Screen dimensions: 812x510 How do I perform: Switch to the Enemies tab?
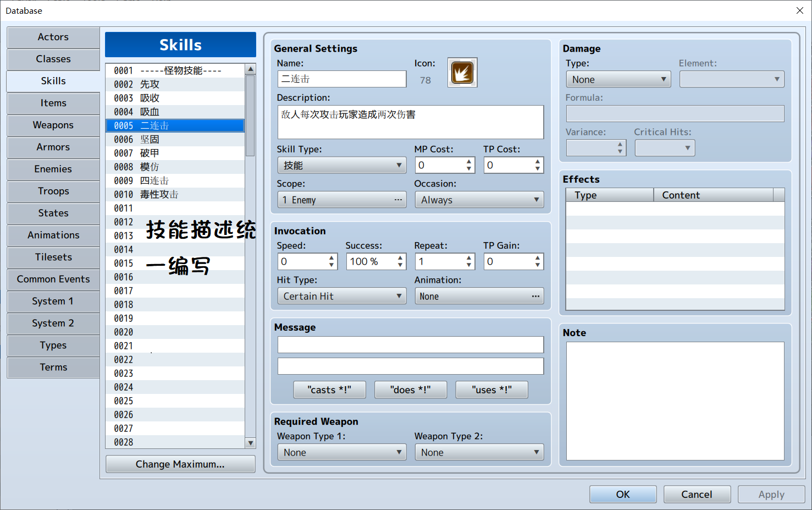(x=53, y=169)
